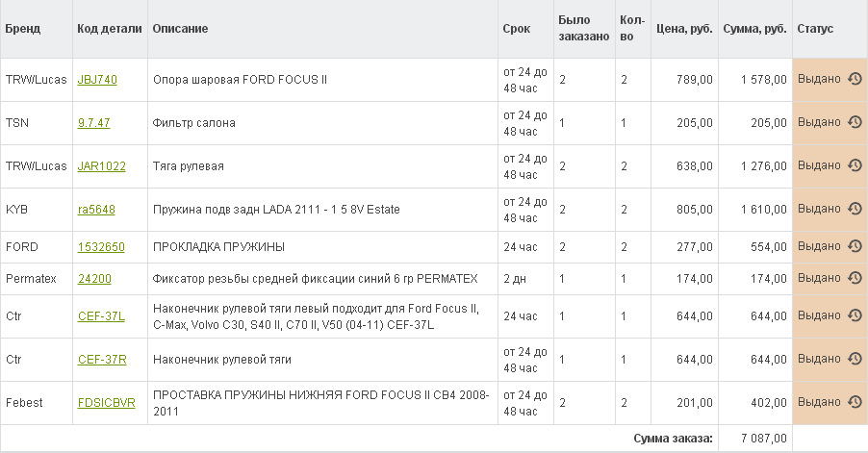Click the "Статус" column header
The height and width of the screenshot is (453, 868).
814,29
